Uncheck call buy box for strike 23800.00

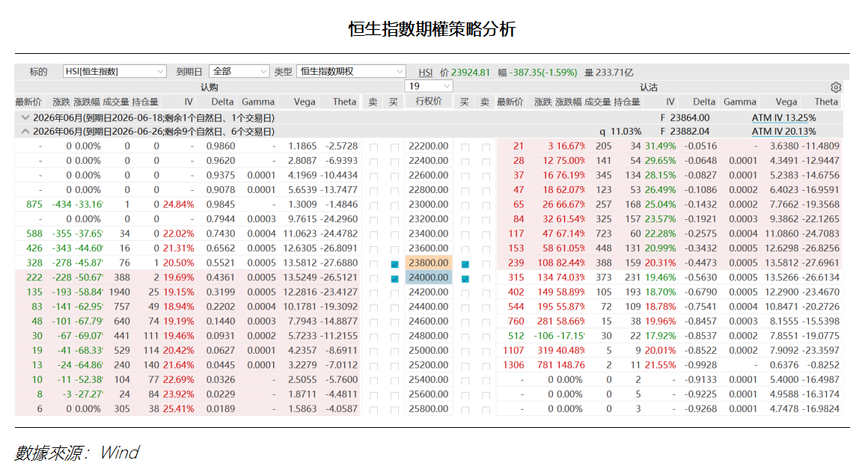(394, 264)
